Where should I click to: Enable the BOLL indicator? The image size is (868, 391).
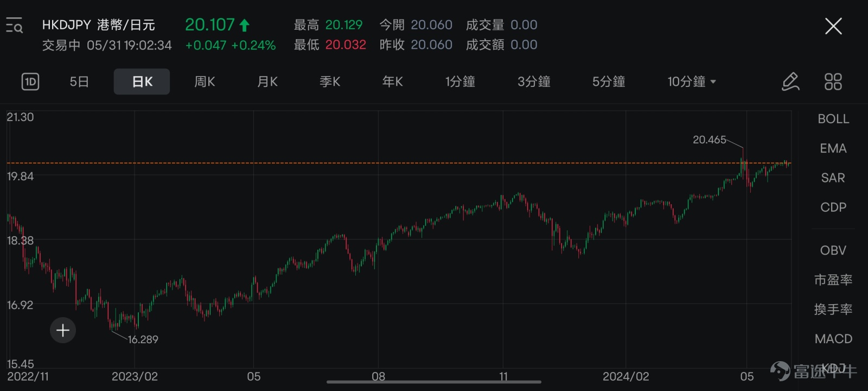833,119
